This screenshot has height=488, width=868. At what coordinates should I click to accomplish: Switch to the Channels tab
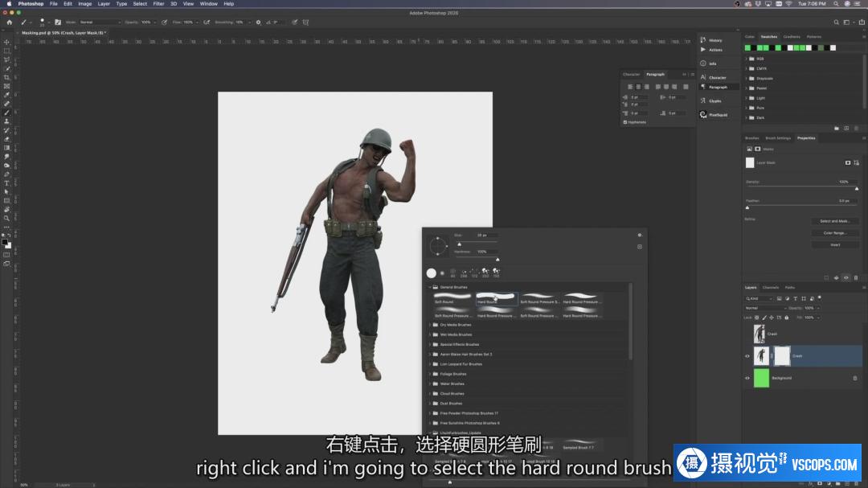(771, 288)
